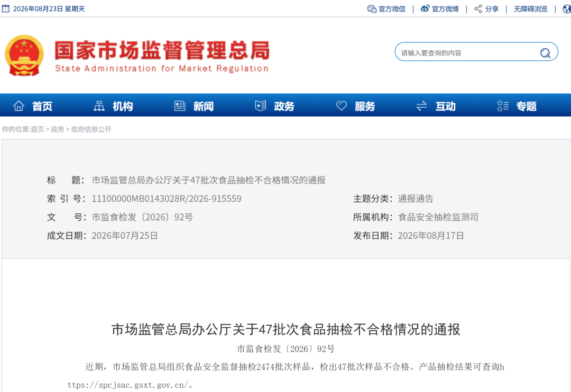Open the 服务 menu item
This screenshot has height=392, width=571.
coord(365,106)
